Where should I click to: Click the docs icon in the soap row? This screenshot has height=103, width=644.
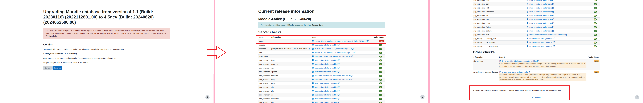[x=313, y=80]
